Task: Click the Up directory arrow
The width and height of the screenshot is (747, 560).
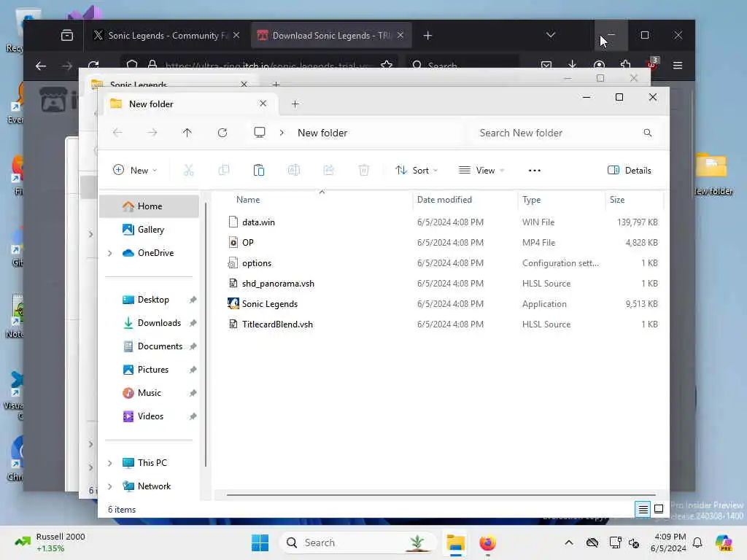Action: tap(187, 133)
